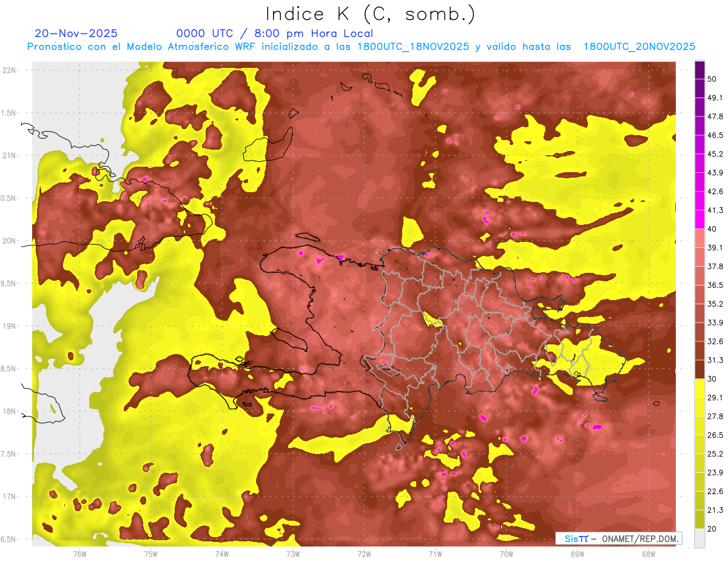Click the '49.1' color bar label
This screenshot has height=562, width=728.
click(x=715, y=98)
